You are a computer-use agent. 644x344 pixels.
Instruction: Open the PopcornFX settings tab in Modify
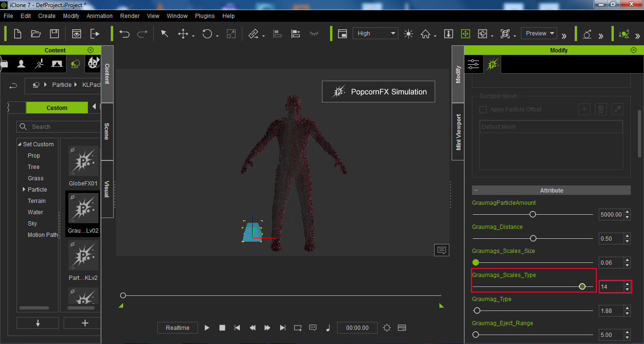tap(492, 64)
